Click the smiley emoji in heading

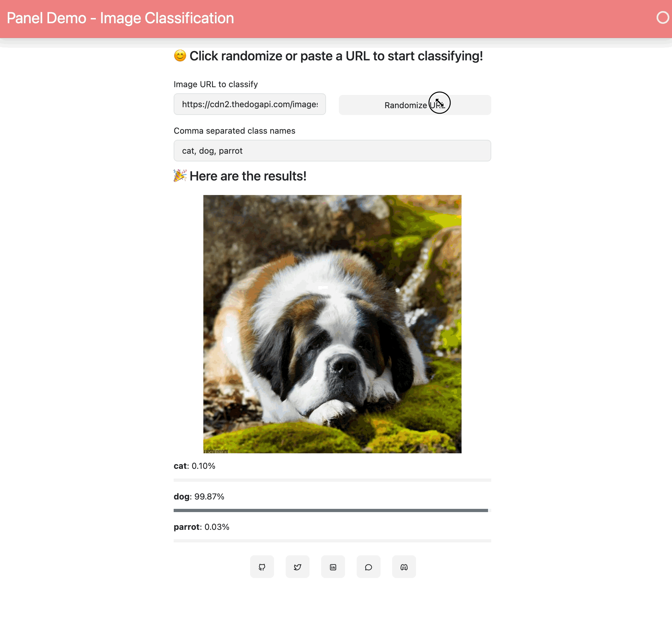pyautogui.click(x=180, y=56)
